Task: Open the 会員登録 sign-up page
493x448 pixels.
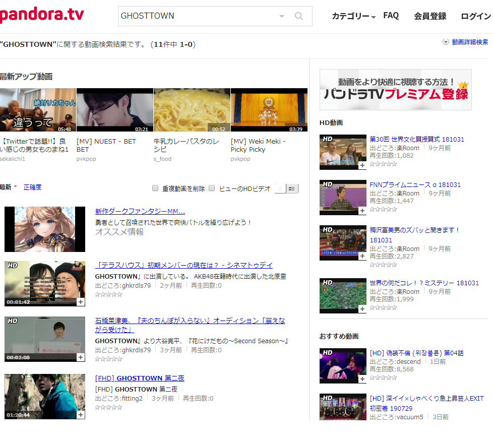Action: coord(430,16)
